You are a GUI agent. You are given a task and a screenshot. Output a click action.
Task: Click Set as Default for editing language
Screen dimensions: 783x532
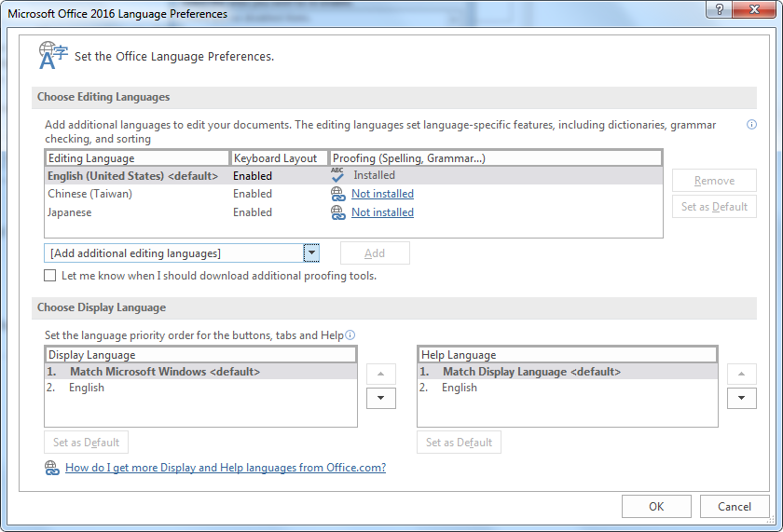pyautogui.click(x=714, y=207)
